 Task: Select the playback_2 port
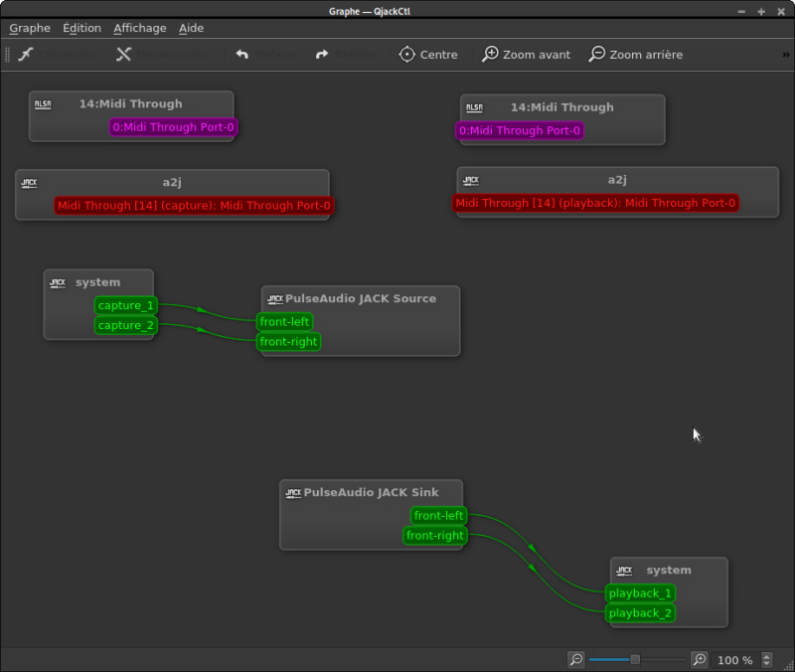[x=640, y=612]
